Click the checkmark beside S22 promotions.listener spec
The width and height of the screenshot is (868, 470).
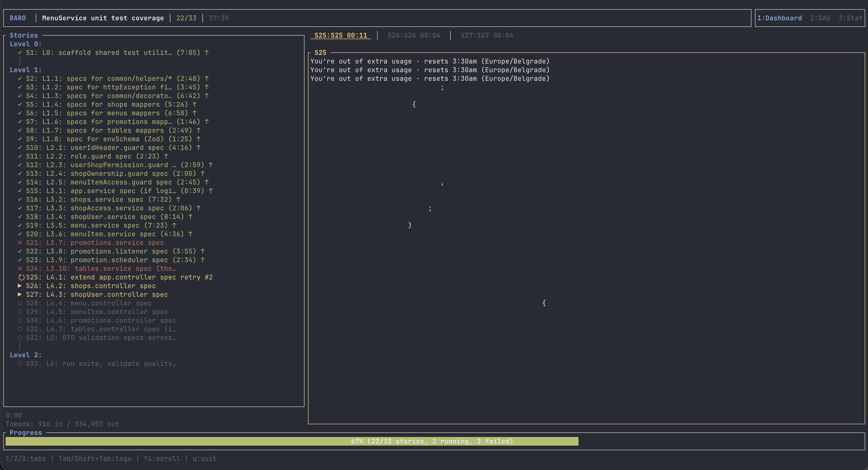[x=20, y=252]
